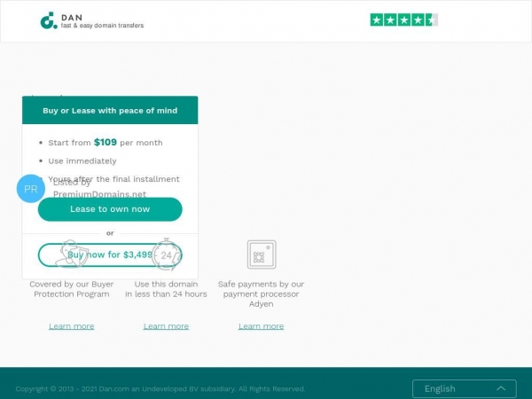Open Learn more under Buyer Protection Program
Viewport: 532px width, 399px height.
[72, 326]
